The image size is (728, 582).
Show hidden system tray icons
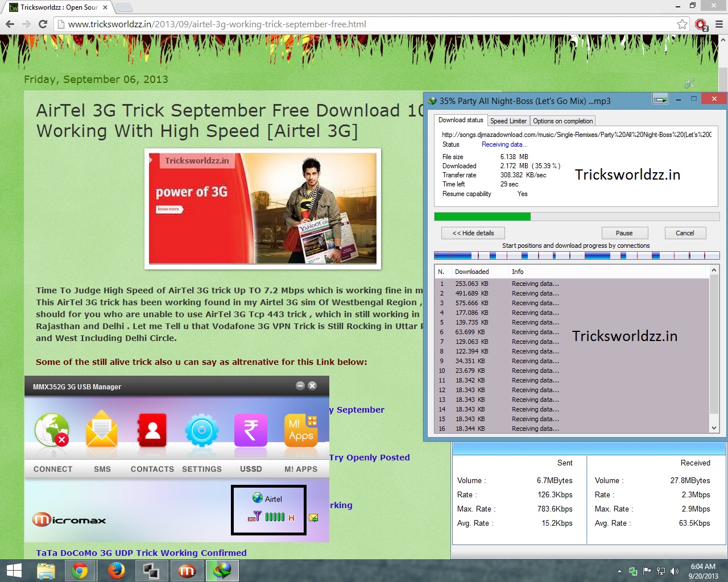coord(619,571)
